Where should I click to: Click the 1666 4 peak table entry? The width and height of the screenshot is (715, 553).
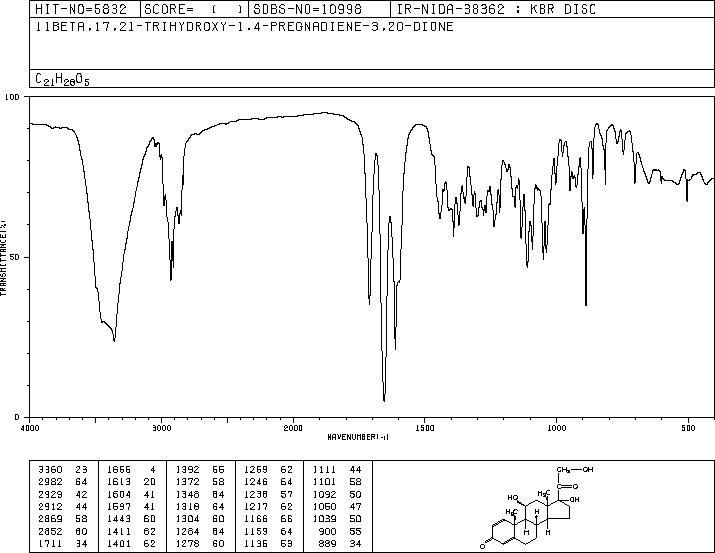[131, 470]
